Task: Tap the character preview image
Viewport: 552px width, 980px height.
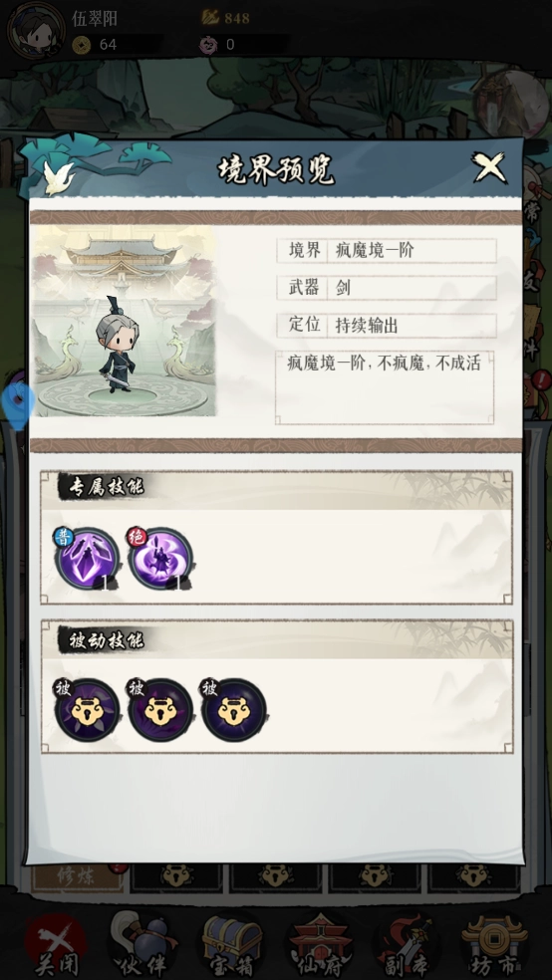Action: (124, 321)
